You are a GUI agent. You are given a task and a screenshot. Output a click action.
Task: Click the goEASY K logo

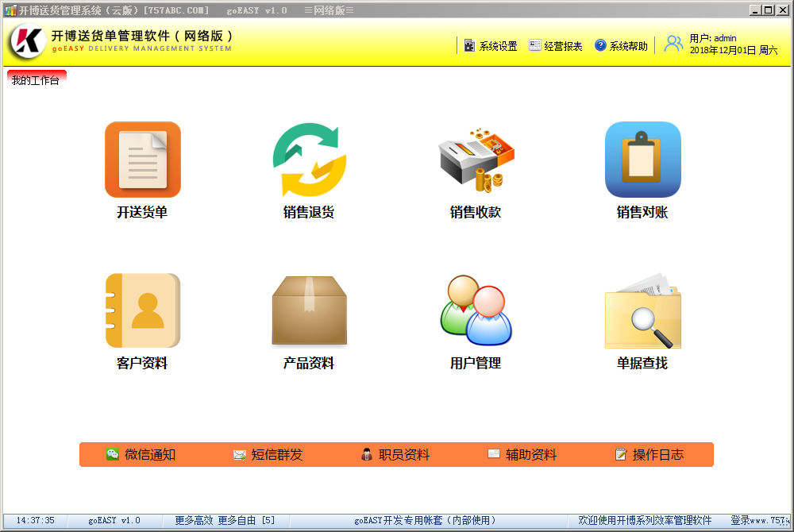click(27, 41)
